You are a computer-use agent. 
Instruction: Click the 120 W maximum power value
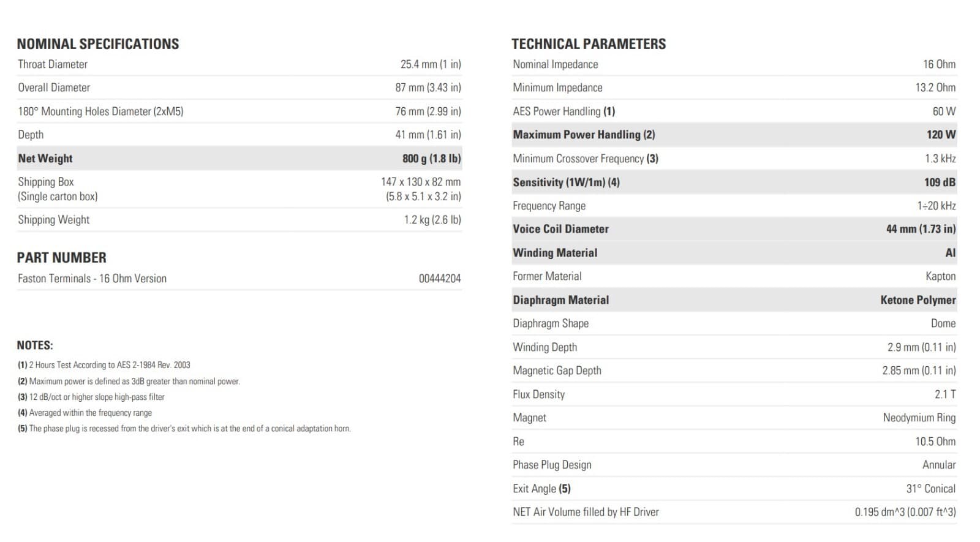(941, 135)
